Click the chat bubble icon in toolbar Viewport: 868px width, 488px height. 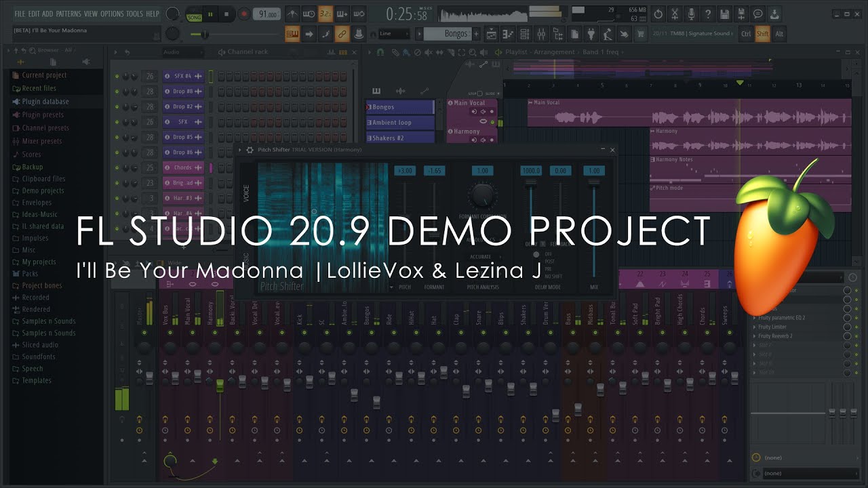coord(758,14)
